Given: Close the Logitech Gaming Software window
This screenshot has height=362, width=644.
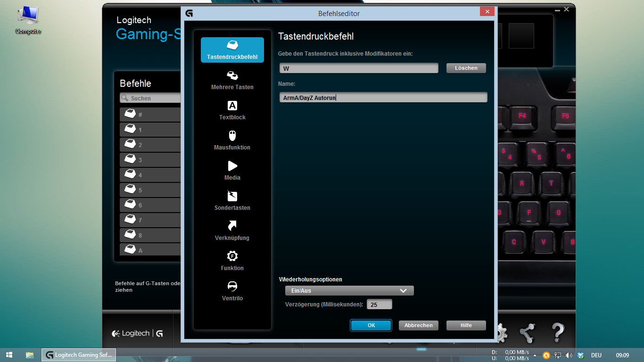Looking at the screenshot, I should click(x=567, y=9).
